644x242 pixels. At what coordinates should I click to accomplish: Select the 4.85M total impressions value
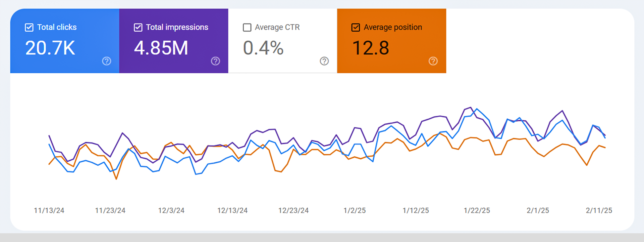click(161, 48)
